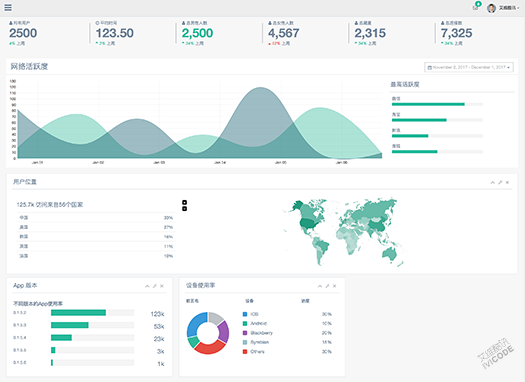Collapse the 用户位置 panel
525x382 pixels.
click(493, 182)
